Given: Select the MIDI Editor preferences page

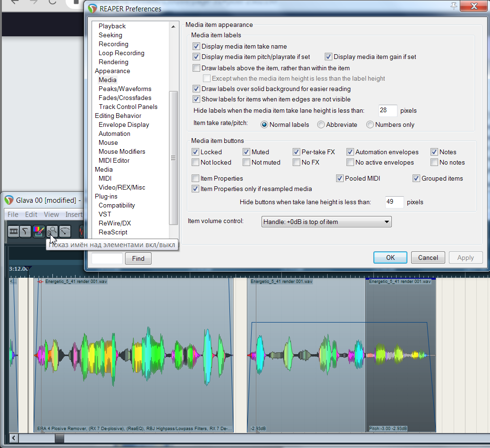Looking at the screenshot, I should point(114,161).
